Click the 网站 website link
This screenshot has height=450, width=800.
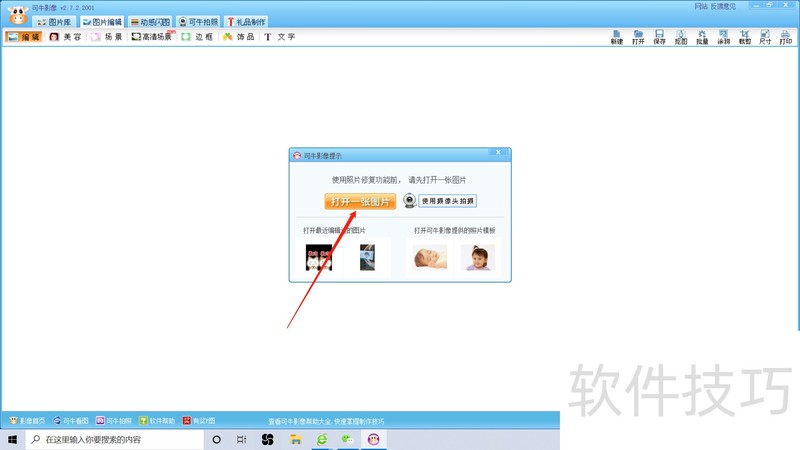701,6
